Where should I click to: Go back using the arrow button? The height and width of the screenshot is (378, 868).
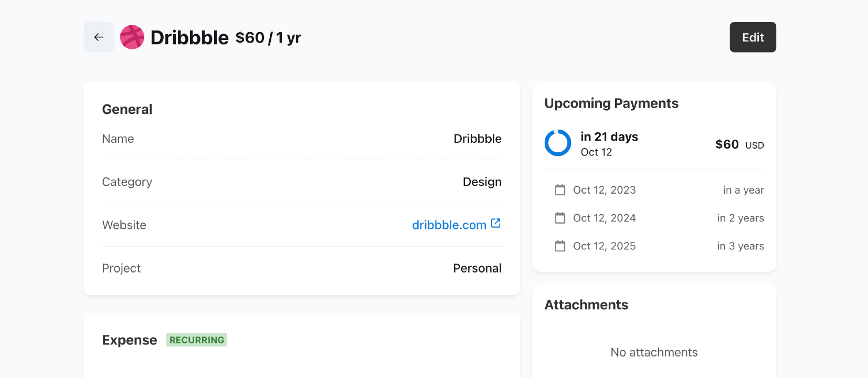[x=99, y=37]
